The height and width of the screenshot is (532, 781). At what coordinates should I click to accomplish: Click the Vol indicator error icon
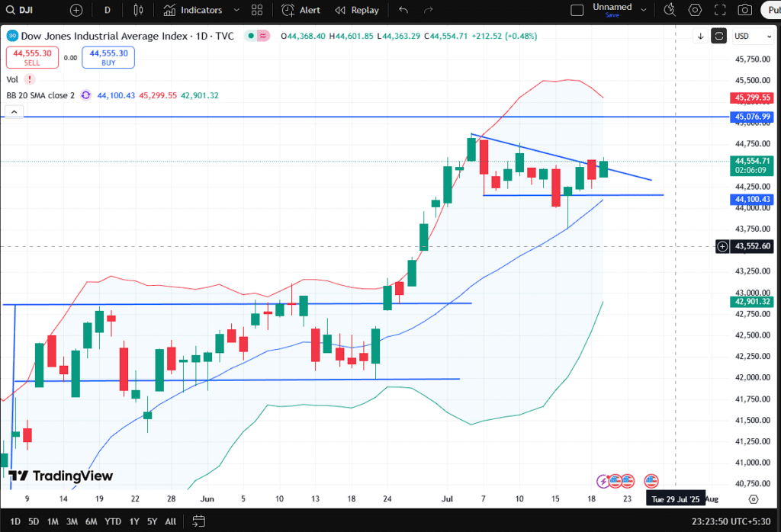30,79
